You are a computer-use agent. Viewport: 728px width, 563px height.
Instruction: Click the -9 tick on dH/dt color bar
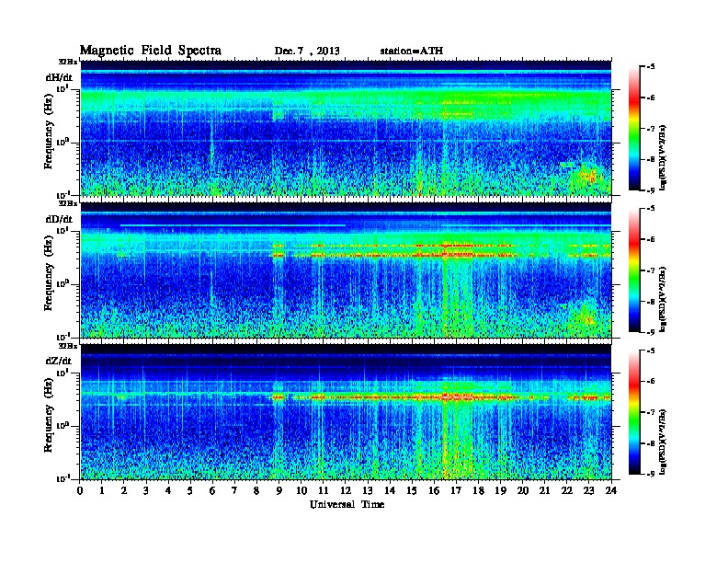(x=651, y=190)
